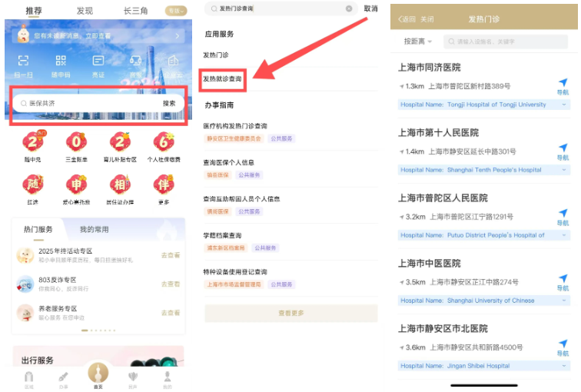This screenshot has height=392, width=581.
Task: Open the 专版 version dropdown
Action: coord(175,11)
